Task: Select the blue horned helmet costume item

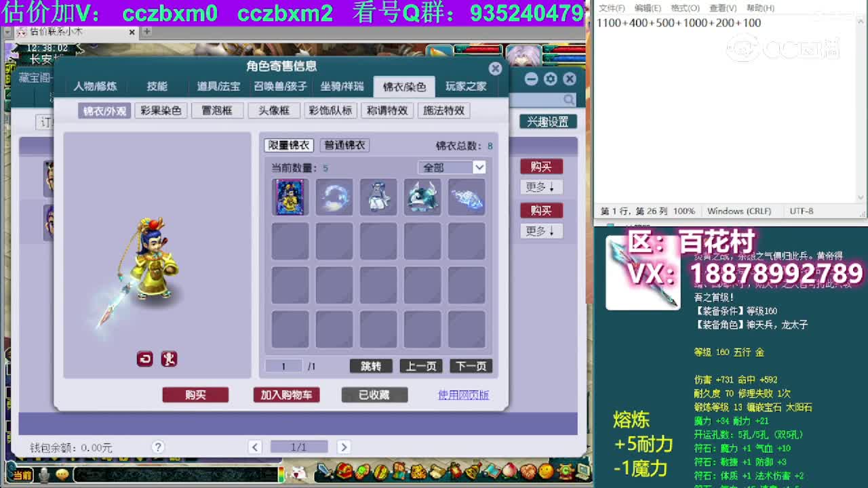Action: [x=422, y=197]
